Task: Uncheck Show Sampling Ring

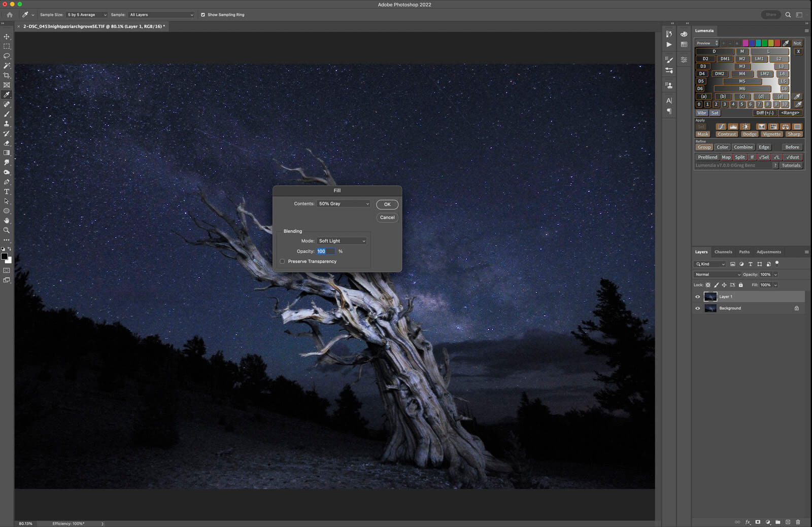Action: pos(203,15)
